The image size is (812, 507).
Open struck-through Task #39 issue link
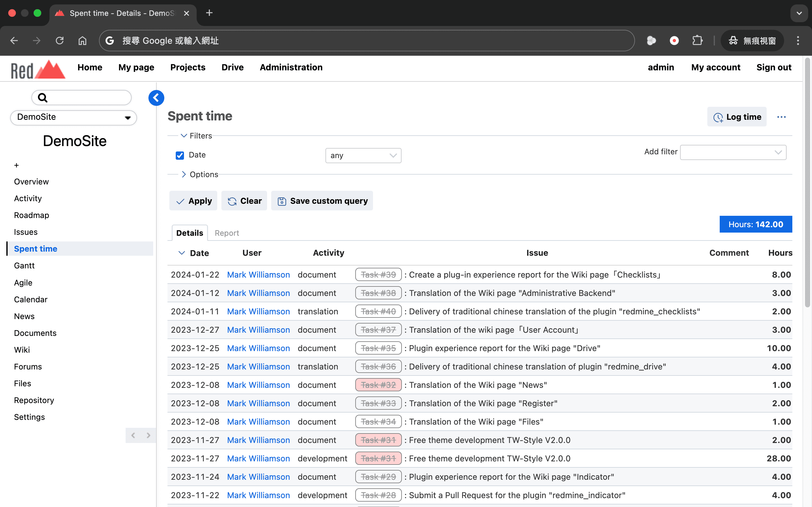click(x=378, y=275)
